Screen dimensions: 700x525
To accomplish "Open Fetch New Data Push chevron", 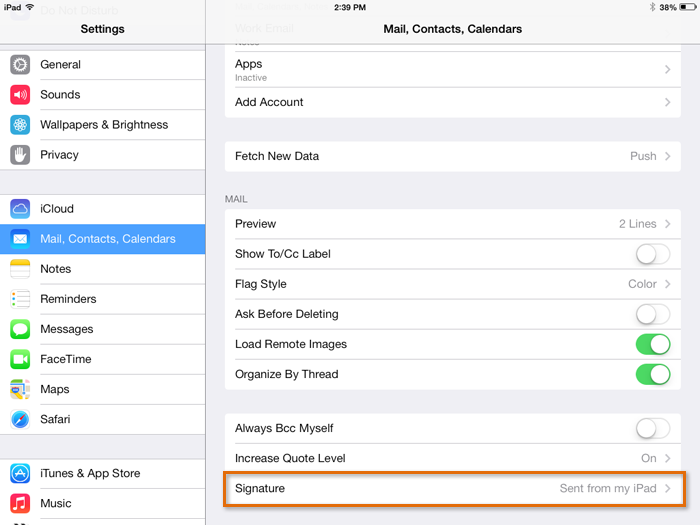I will [667, 156].
